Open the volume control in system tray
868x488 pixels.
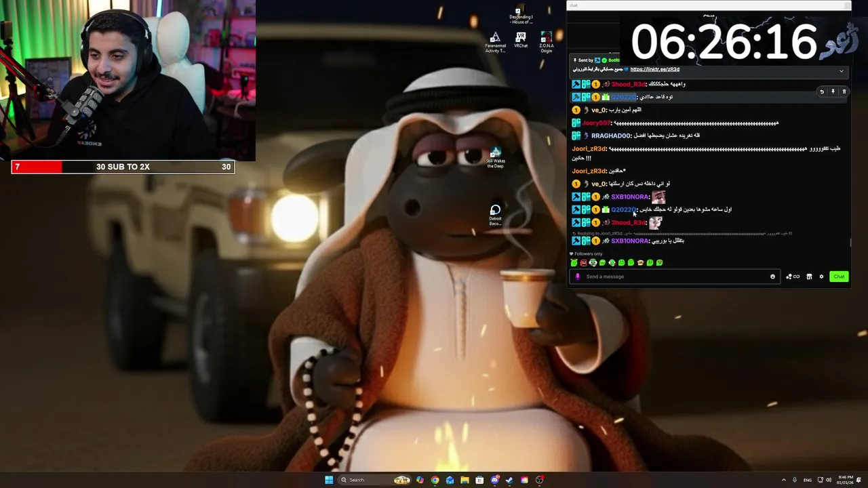pyautogui.click(x=829, y=480)
